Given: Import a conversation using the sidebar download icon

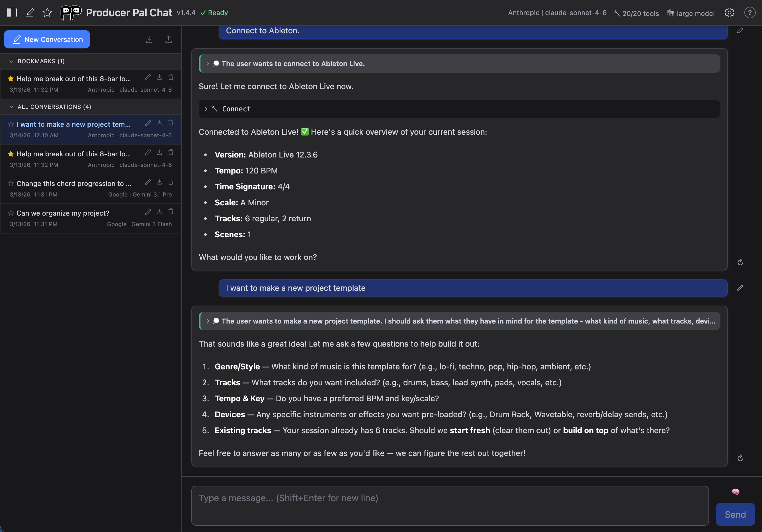Looking at the screenshot, I should pos(149,39).
